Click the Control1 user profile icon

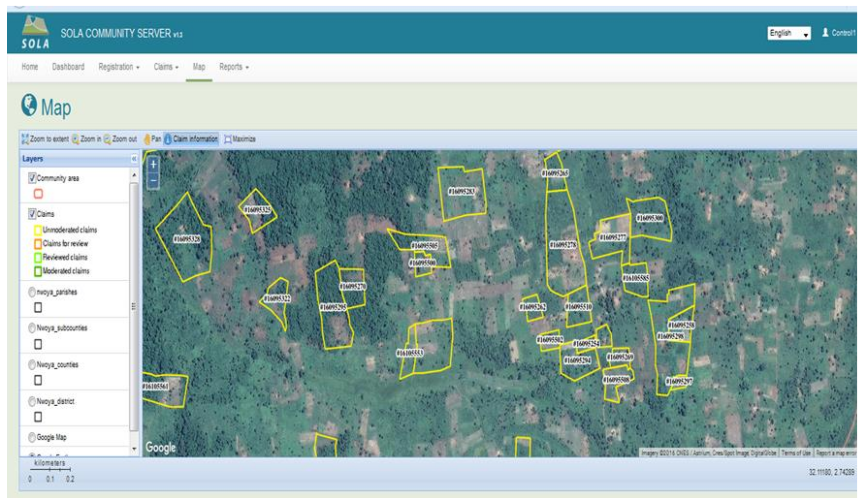[825, 32]
